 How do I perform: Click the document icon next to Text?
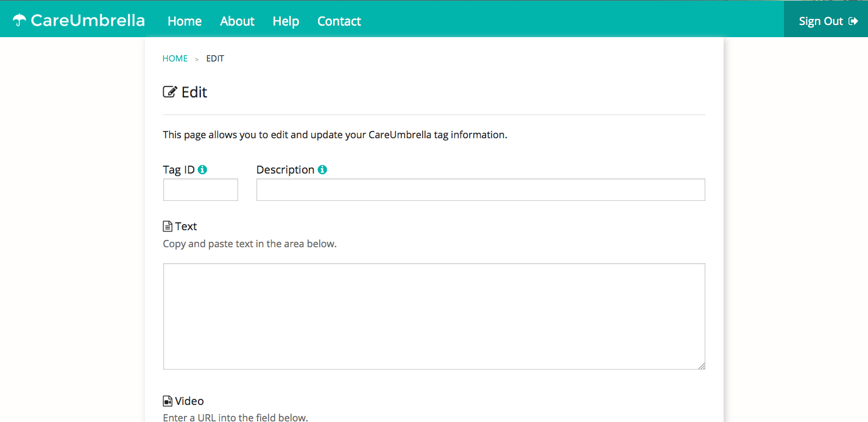tap(168, 227)
